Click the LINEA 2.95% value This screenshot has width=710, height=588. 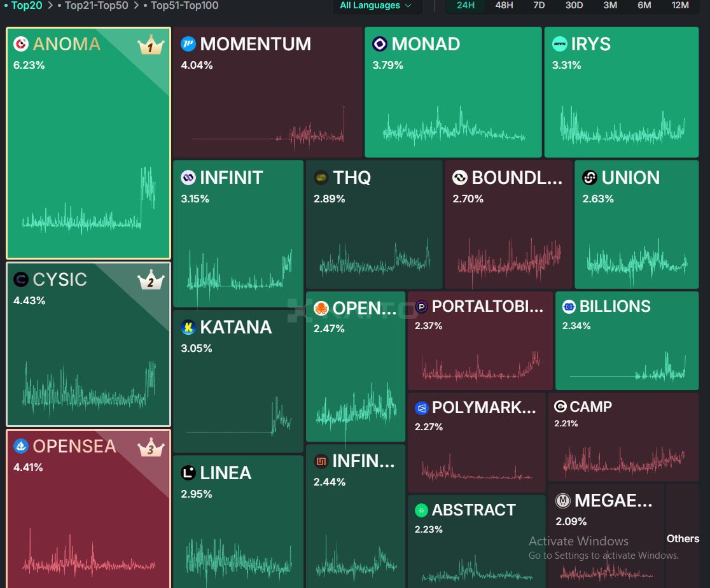(x=197, y=494)
